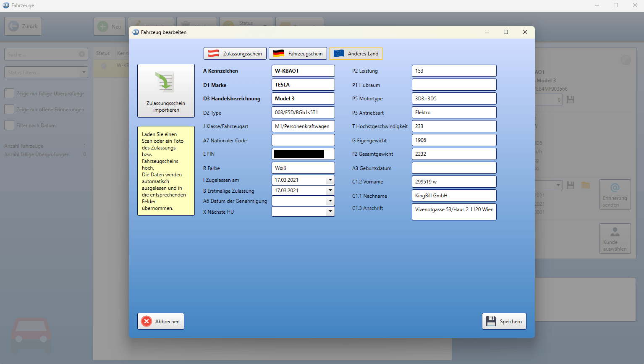The image size is (644, 364).
Task: Click the Kunde auswählen person icon
Action: click(x=615, y=232)
